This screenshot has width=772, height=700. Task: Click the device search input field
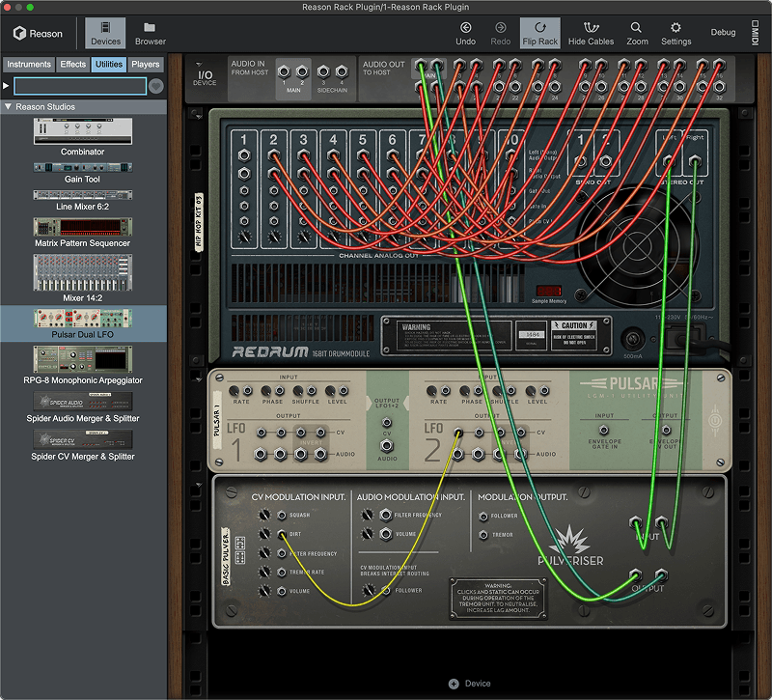pyautogui.click(x=80, y=86)
